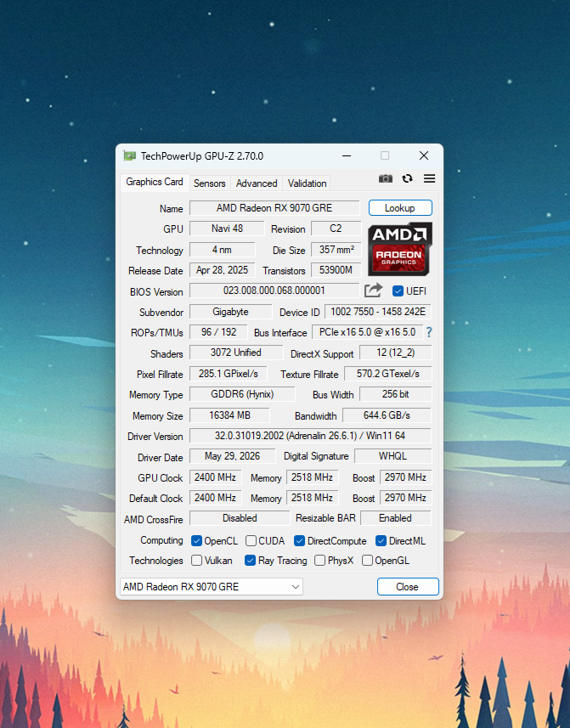This screenshot has height=728, width=570.
Task: Click the Transistors value 53900M
Action: click(336, 270)
